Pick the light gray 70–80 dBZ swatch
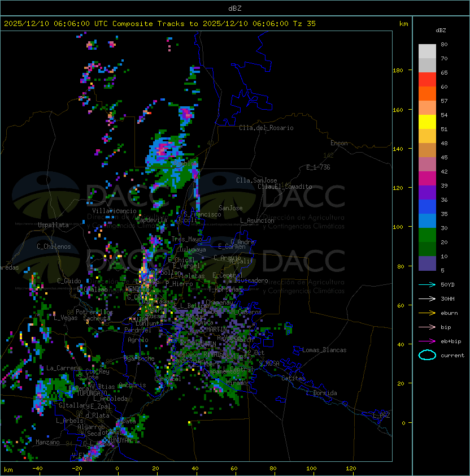This screenshot has height=476, width=470. tap(427, 51)
